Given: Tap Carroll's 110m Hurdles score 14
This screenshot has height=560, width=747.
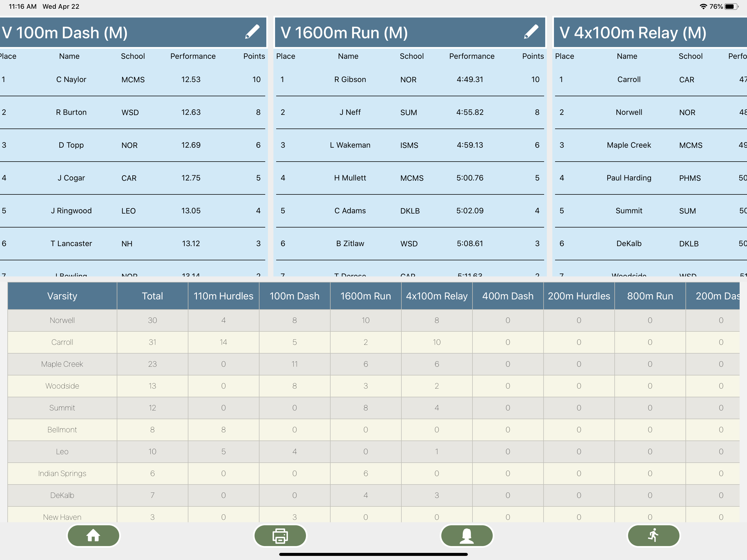Looking at the screenshot, I should pos(224,342).
